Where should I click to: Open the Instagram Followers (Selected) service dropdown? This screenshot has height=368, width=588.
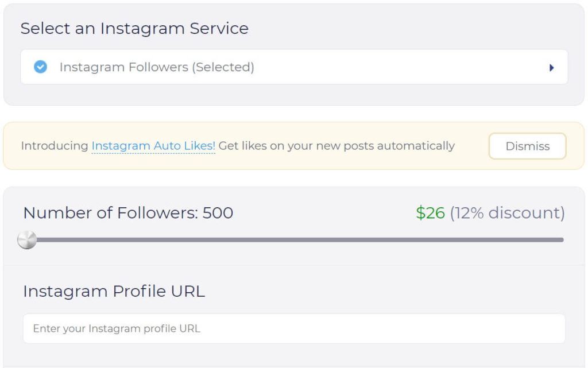pos(294,67)
